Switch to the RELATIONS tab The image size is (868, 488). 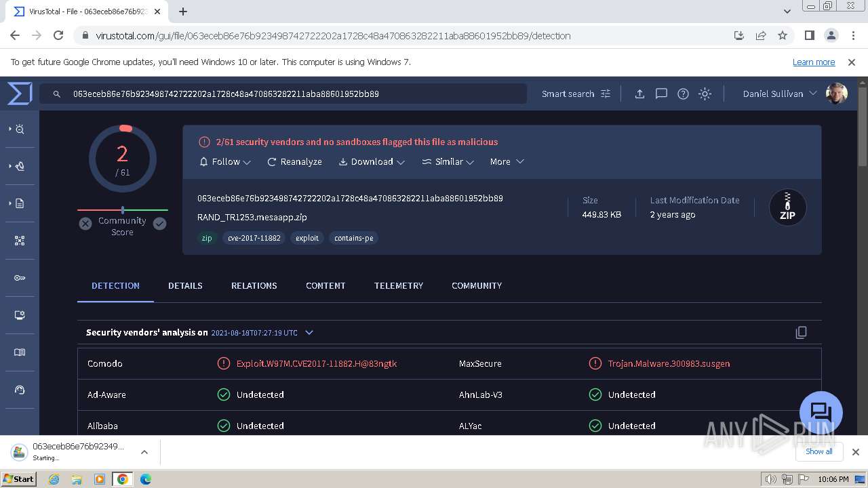coord(254,285)
